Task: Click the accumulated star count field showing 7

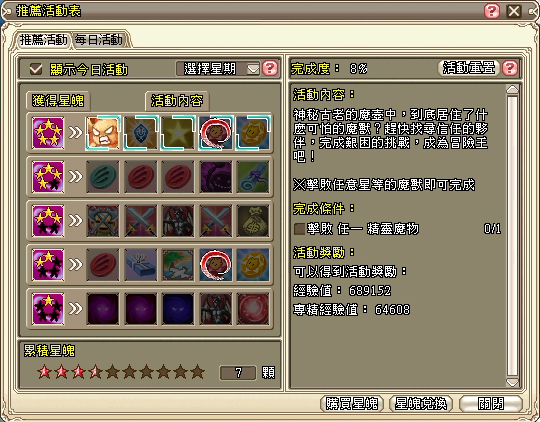Action: pos(238,373)
